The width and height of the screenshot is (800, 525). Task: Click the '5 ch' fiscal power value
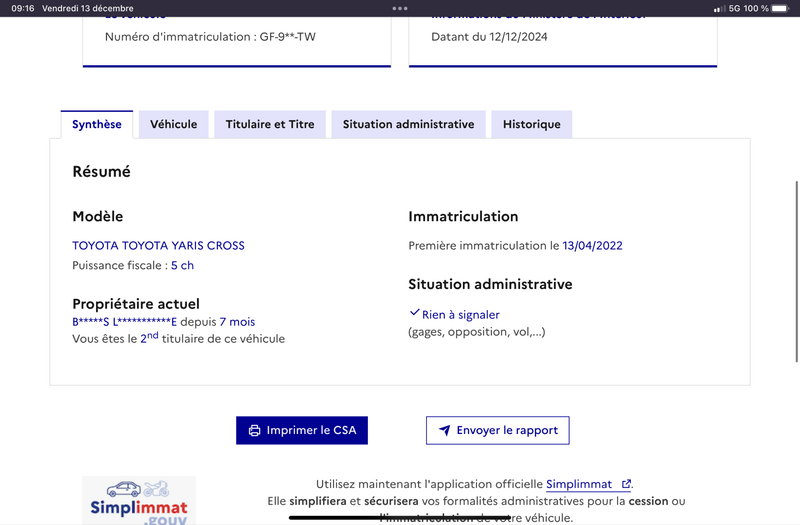182,265
